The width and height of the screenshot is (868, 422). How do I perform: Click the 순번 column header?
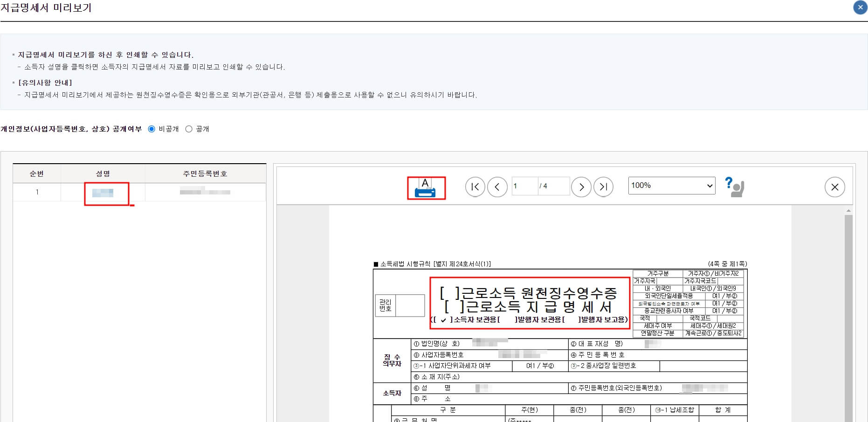coord(37,173)
